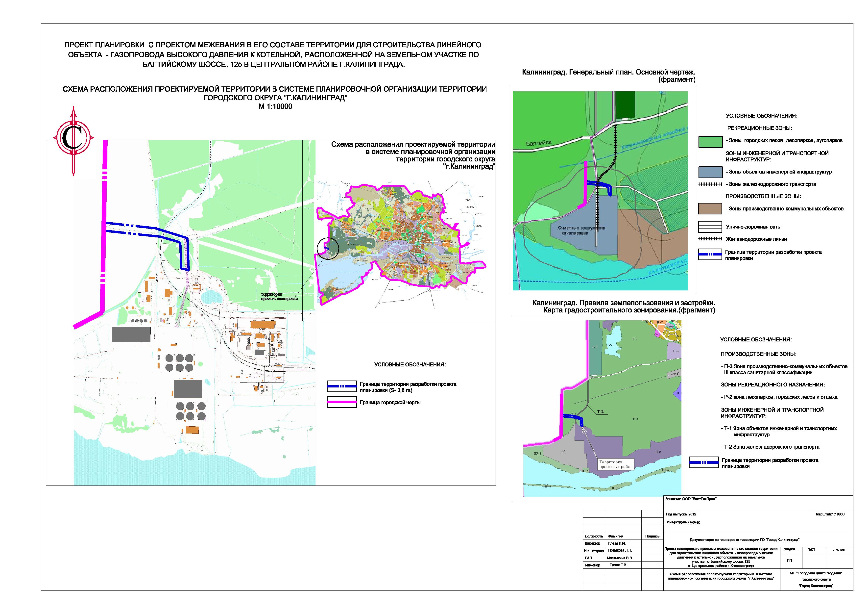868x614 pixels.
Task: Click the railway transport zones hatch symbol
Action: [710, 184]
